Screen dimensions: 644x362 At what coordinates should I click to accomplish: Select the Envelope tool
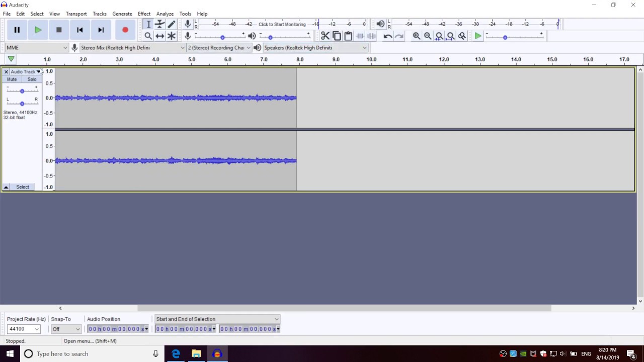point(160,24)
